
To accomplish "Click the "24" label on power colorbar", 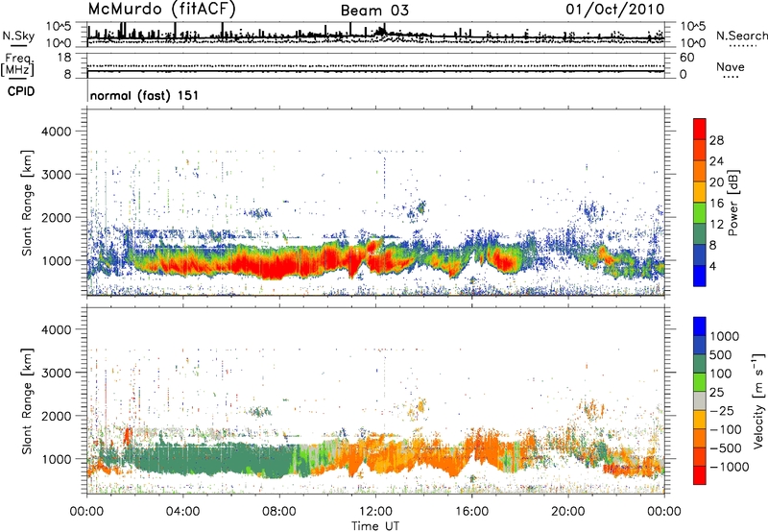I will click(x=716, y=161).
